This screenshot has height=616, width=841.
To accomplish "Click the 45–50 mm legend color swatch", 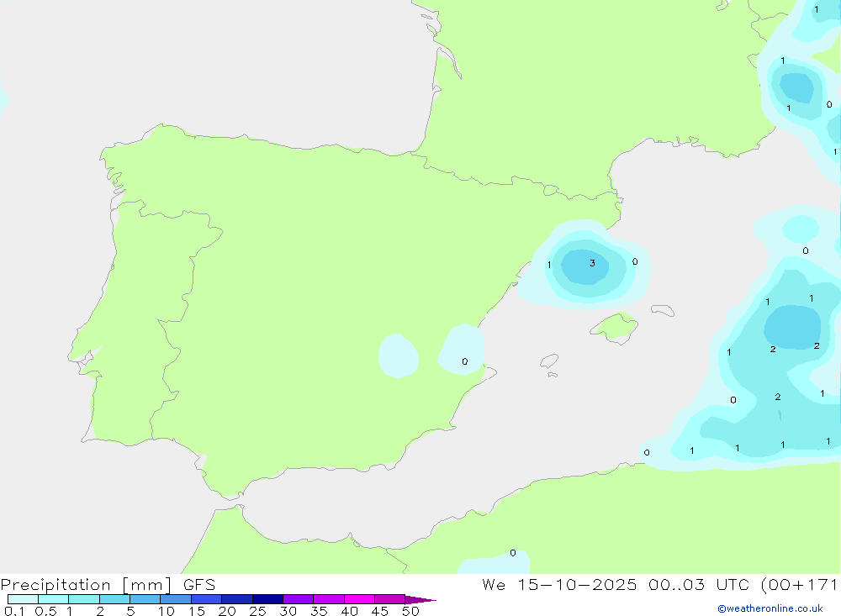I will click(389, 599).
